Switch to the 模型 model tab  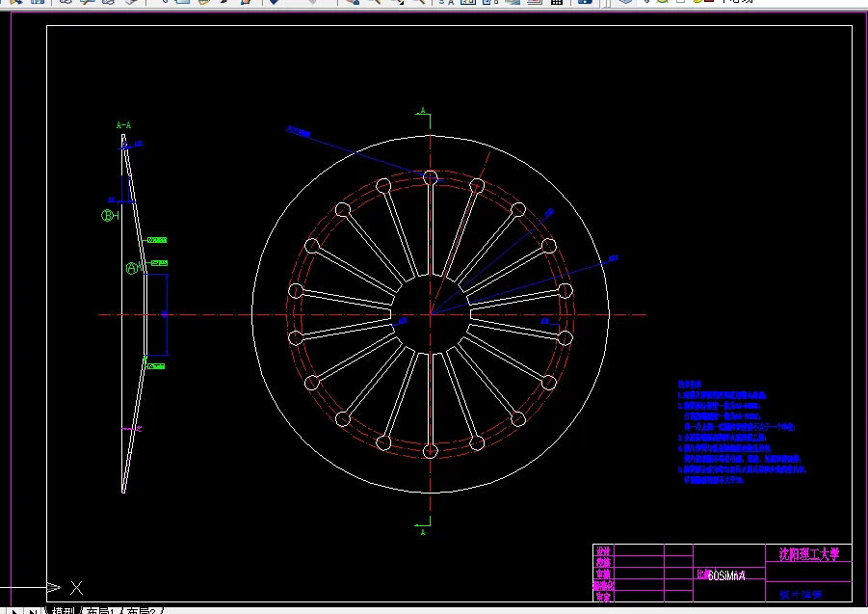tap(64, 611)
